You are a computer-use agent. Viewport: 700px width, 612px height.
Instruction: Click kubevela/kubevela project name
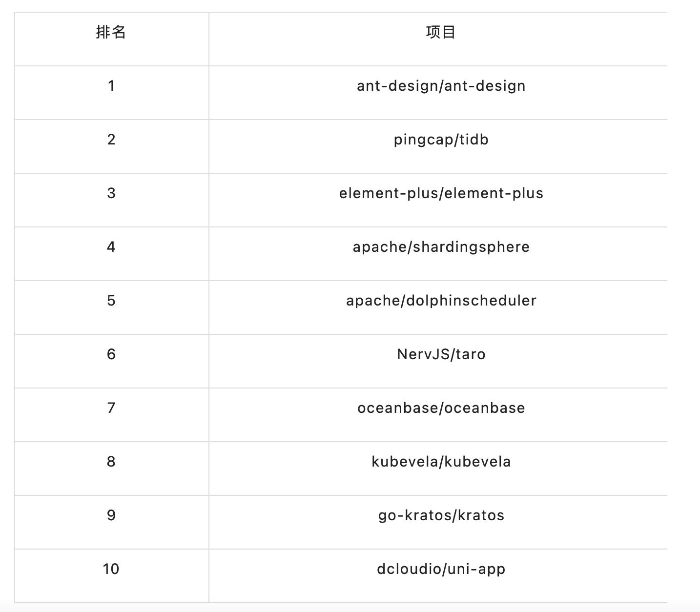(441, 462)
